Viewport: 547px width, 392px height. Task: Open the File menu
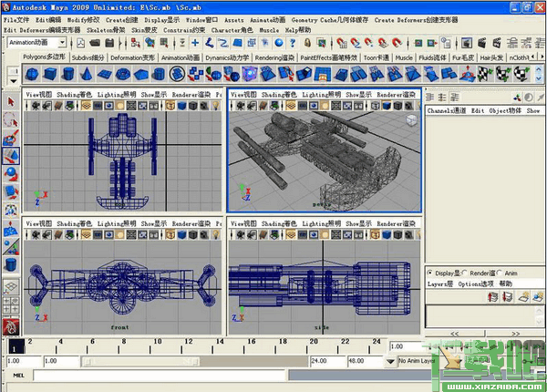16,20
